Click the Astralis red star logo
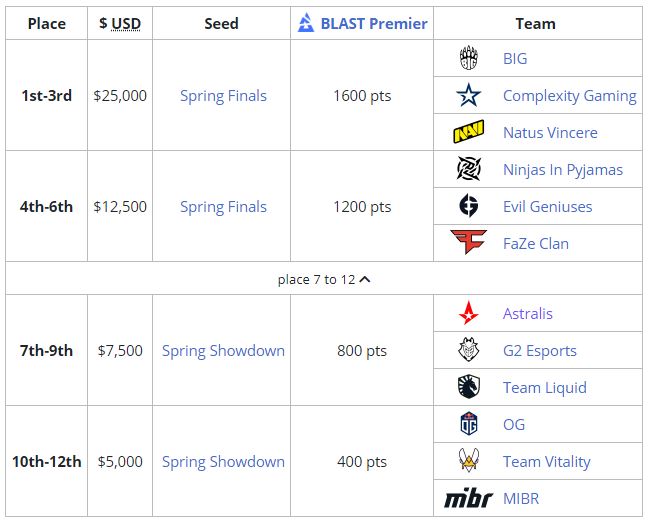650x522 pixels. coord(468,314)
